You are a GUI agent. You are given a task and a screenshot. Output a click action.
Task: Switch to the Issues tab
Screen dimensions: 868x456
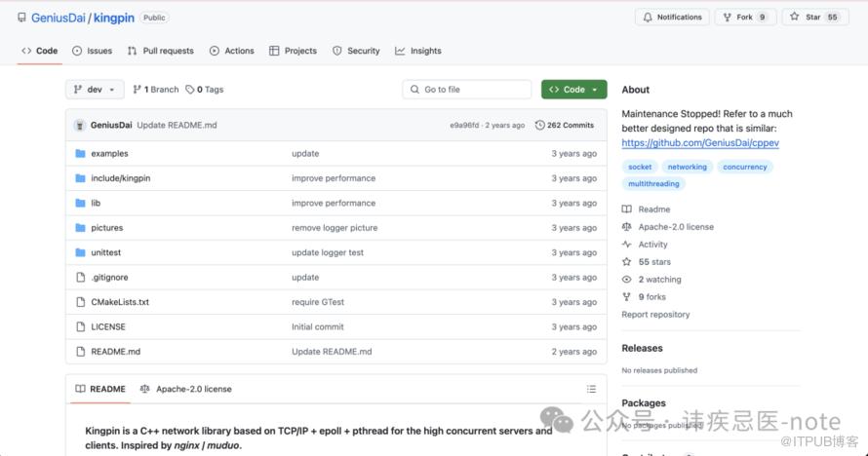[92, 51]
